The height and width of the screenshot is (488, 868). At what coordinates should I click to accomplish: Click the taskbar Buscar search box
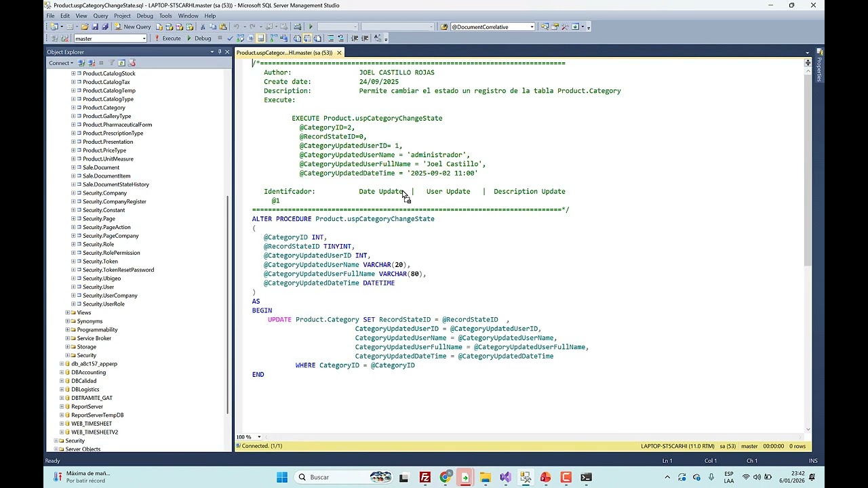(343, 477)
